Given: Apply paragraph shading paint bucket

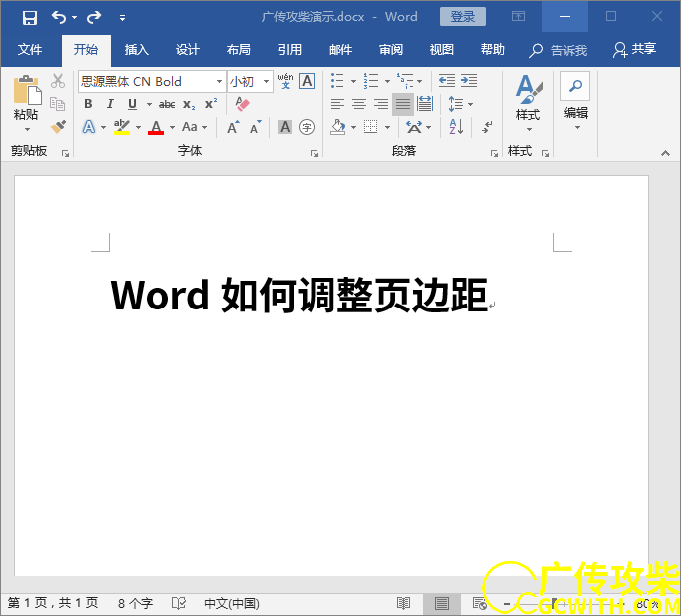Looking at the screenshot, I should pos(338,127).
